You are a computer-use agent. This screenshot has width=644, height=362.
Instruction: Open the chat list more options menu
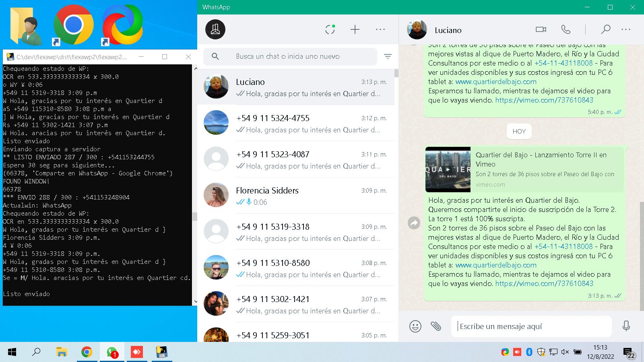380,29
